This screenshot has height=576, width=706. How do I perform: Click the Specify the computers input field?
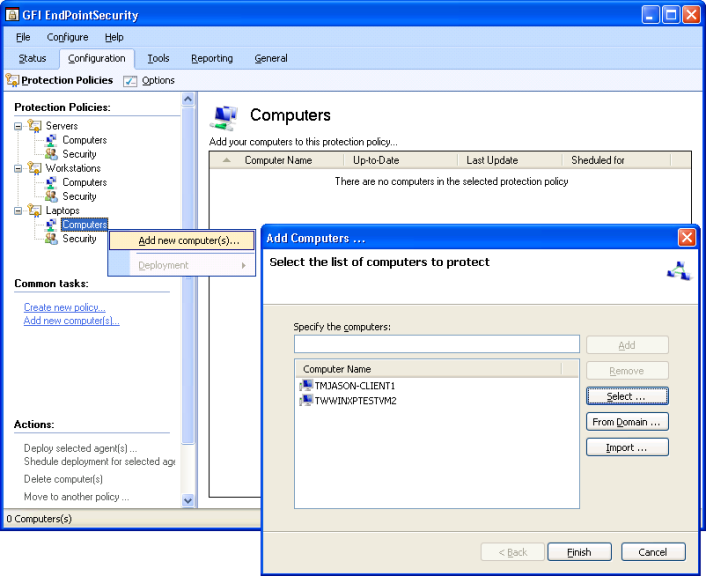(436, 344)
